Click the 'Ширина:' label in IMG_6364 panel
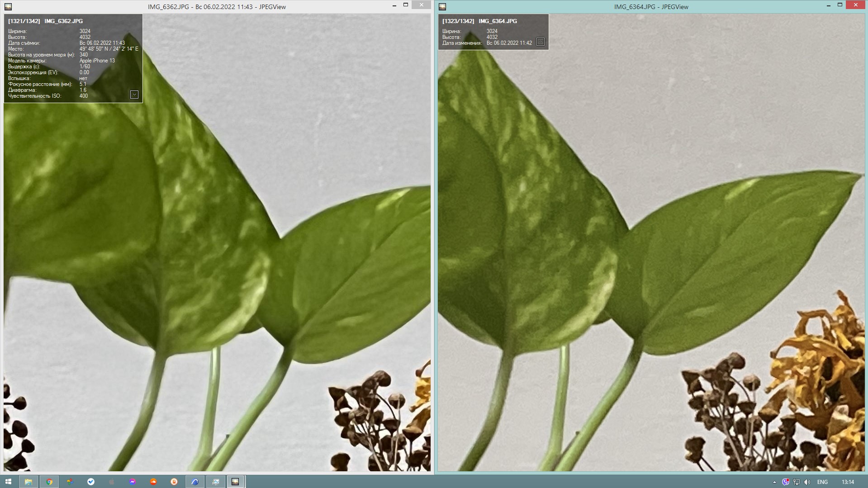This screenshot has height=488, width=868. pyautogui.click(x=451, y=31)
